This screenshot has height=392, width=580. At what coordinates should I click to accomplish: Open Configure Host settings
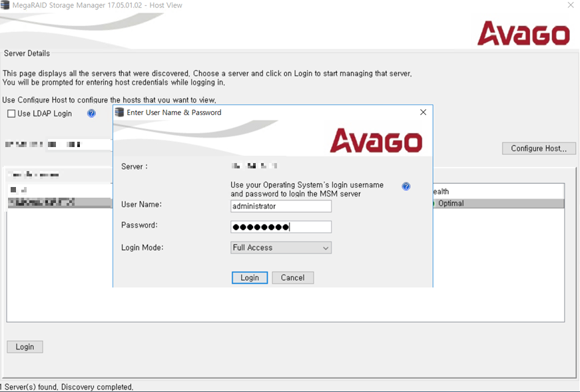click(539, 148)
